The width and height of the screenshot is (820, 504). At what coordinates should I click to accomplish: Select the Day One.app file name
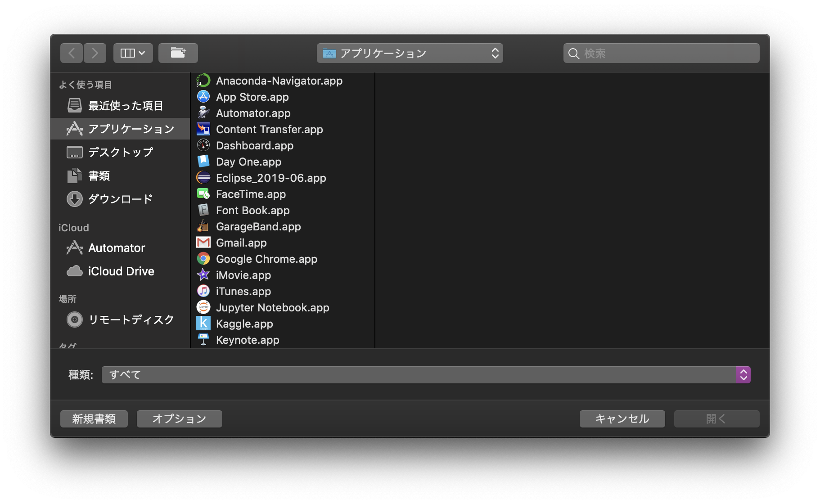point(249,162)
